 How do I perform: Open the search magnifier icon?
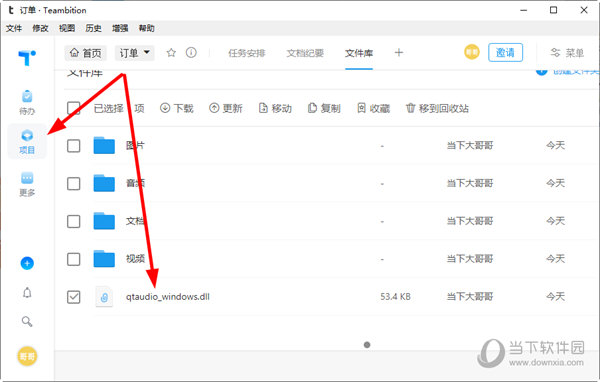27,321
